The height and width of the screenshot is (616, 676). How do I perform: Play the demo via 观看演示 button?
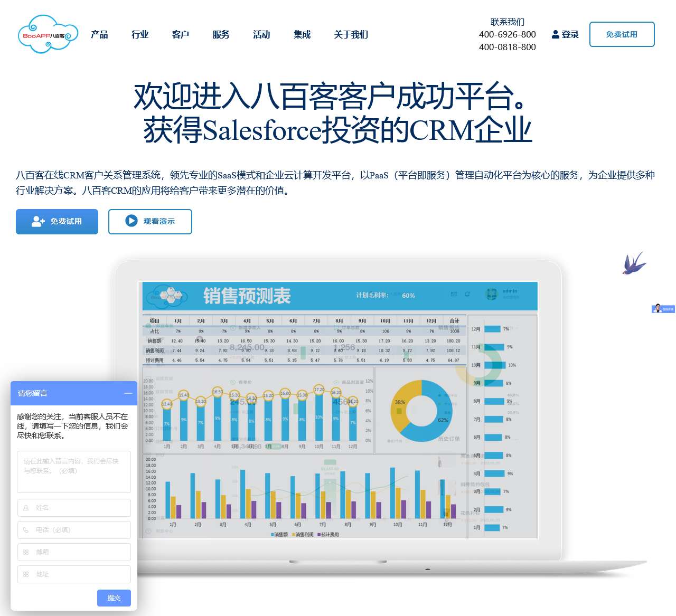[150, 222]
